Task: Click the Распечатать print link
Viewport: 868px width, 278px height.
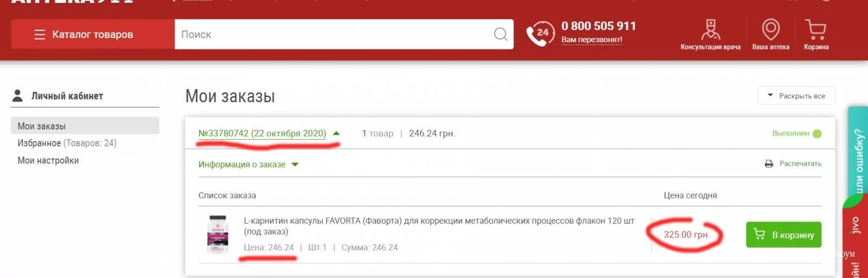Action: (x=793, y=163)
